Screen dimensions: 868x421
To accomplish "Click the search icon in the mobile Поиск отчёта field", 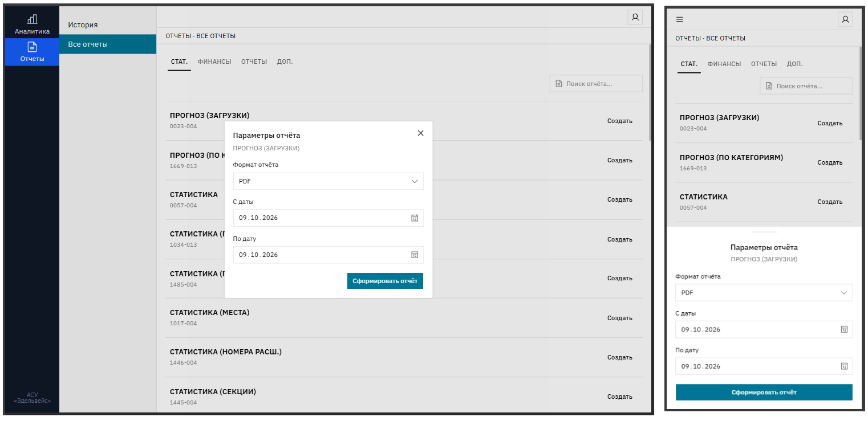I will [x=769, y=86].
